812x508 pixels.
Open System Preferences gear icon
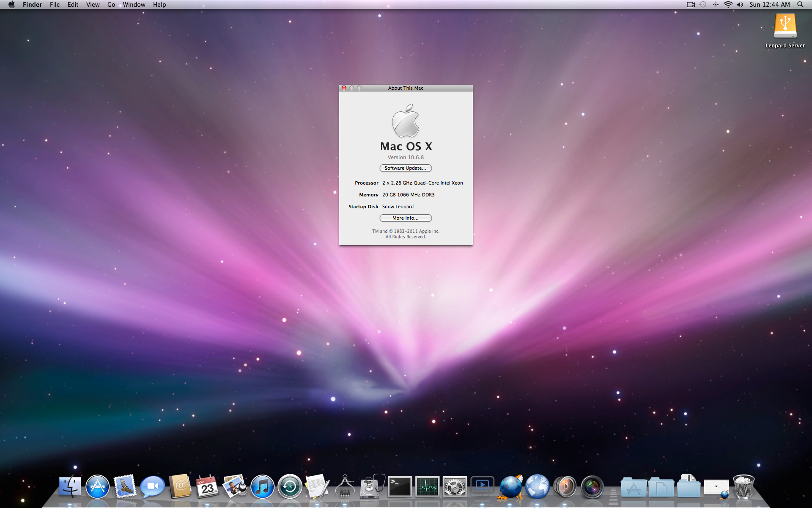coord(455,487)
